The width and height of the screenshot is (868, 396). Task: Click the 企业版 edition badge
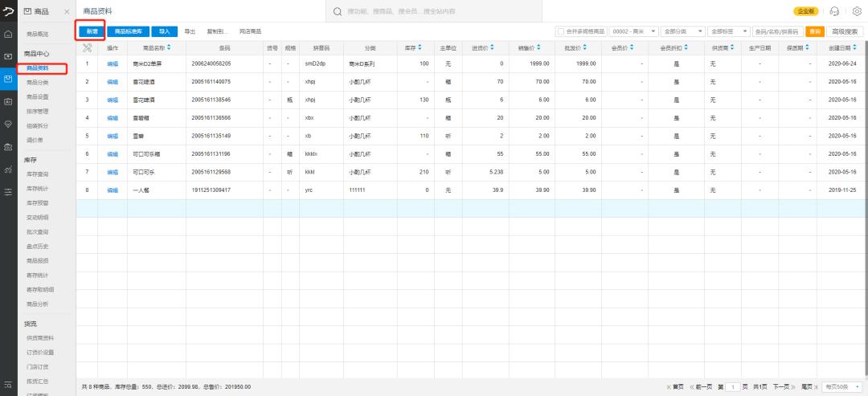(x=806, y=11)
